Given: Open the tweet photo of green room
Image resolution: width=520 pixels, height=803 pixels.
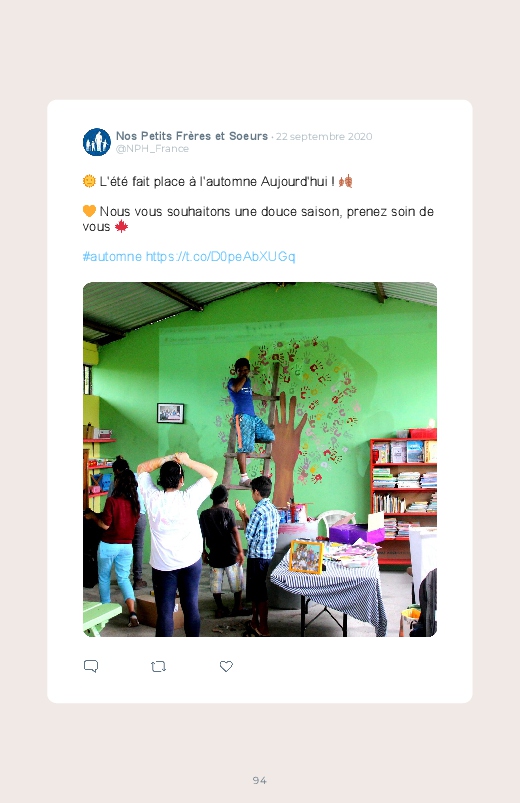Looking at the screenshot, I should [x=260, y=459].
